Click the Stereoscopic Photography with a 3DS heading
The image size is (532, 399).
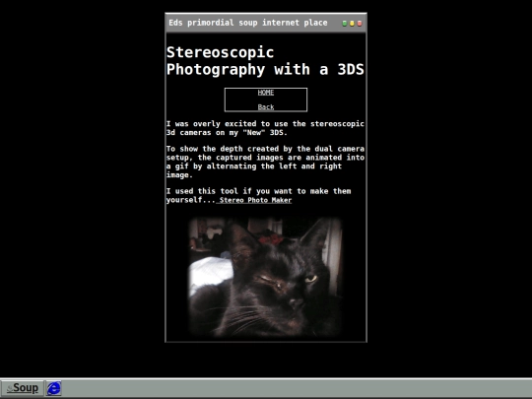265,61
